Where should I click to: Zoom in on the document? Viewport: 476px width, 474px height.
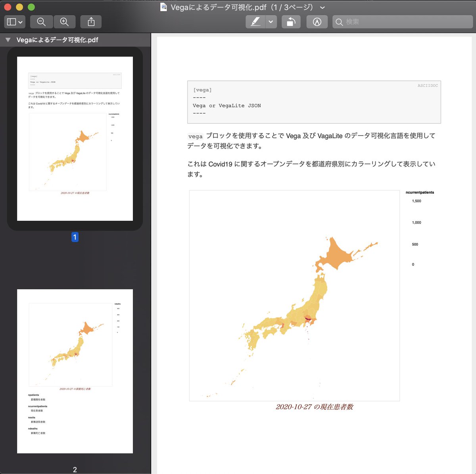click(64, 22)
